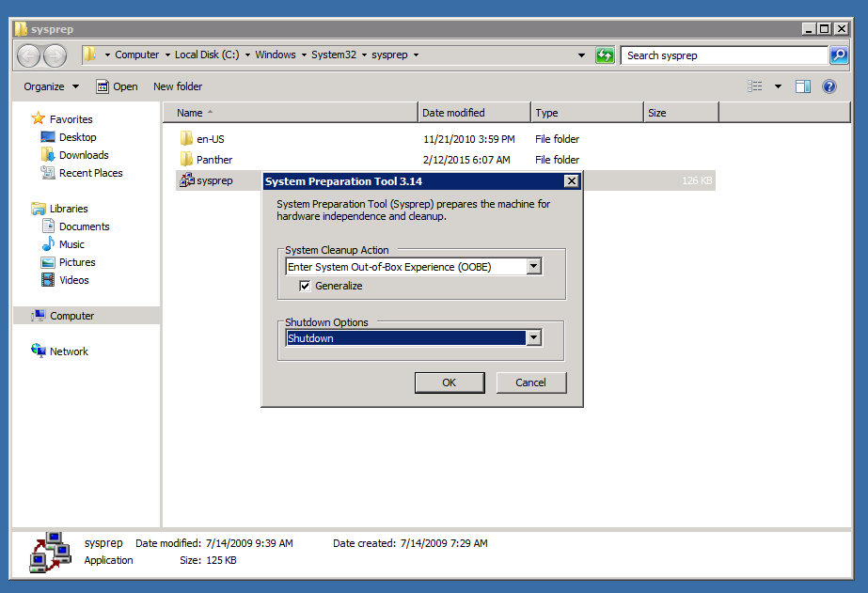
Task: Click the Documents library icon
Action: pos(48,226)
